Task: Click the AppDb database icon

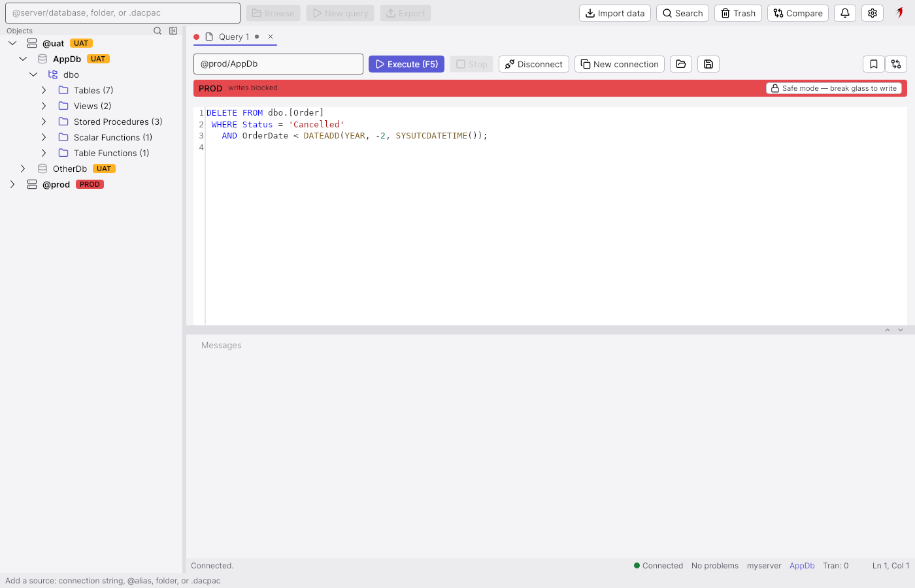Action: [42, 59]
